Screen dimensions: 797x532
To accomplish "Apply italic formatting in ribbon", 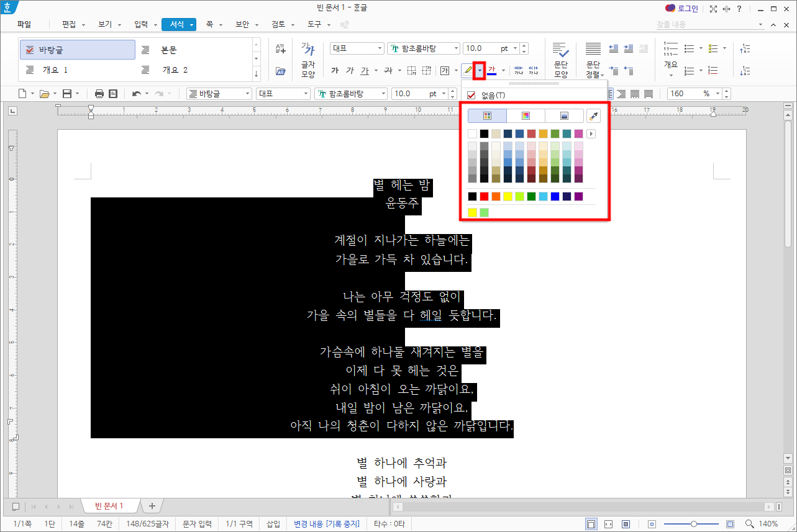I will (x=350, y=70).
